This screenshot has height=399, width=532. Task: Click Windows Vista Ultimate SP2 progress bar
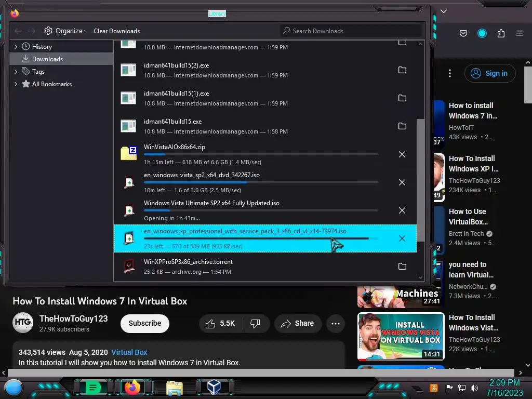click(x=261, y=210)
